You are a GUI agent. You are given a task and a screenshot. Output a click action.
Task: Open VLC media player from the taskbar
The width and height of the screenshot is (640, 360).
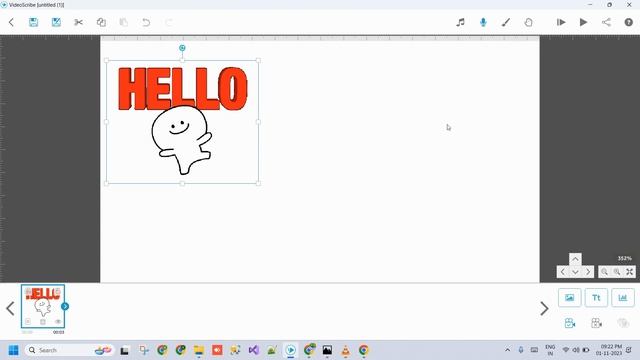[x=345, y=350]
